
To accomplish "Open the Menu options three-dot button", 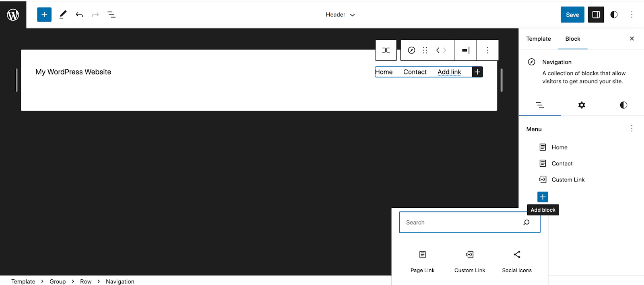I will click(x=632, y=128).
